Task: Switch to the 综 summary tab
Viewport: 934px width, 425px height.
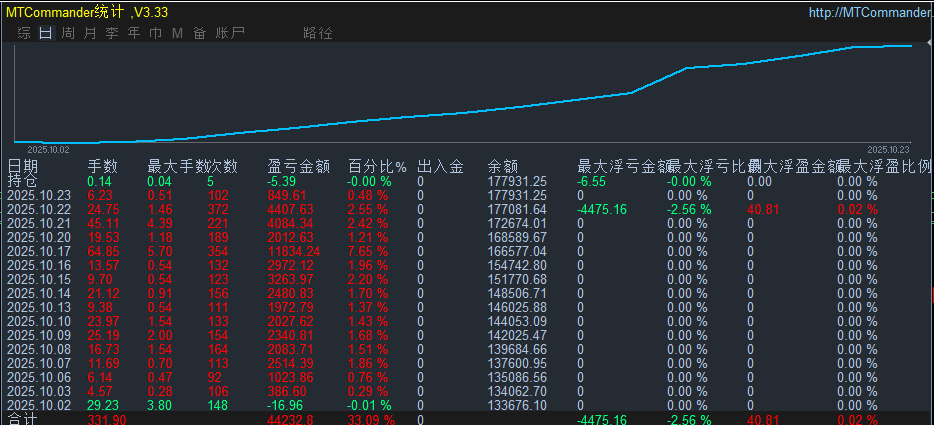Action: click(x=24, y=33)
